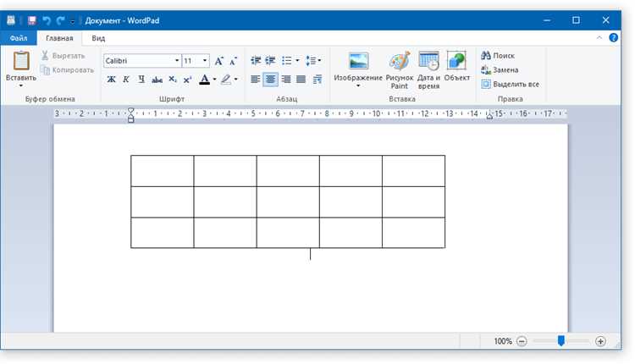
Task: Open Paragraph settings icon
Action: [x=317, y=80]
